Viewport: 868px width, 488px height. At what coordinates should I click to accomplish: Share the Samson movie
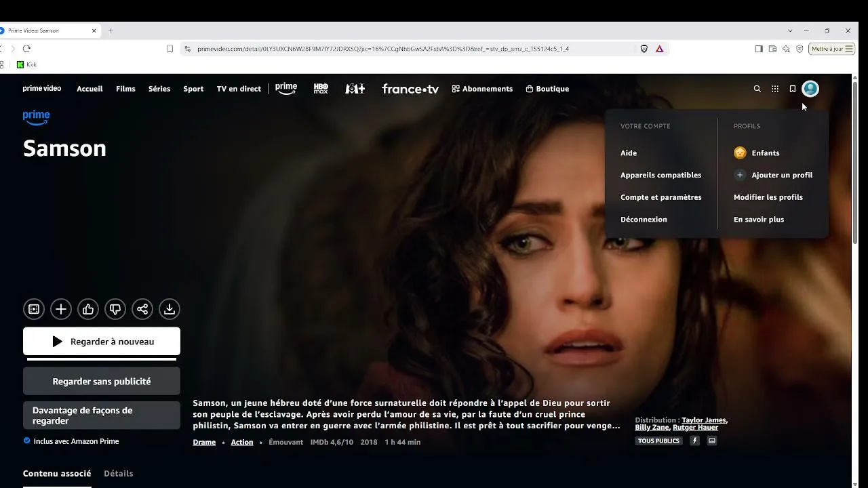coord(142,309)
